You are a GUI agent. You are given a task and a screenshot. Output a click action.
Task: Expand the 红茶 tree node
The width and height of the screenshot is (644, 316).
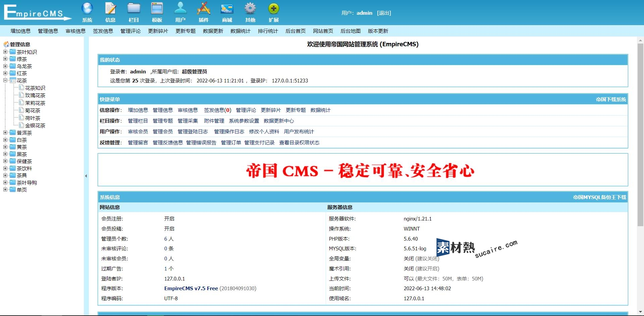[x=5, y=73]
